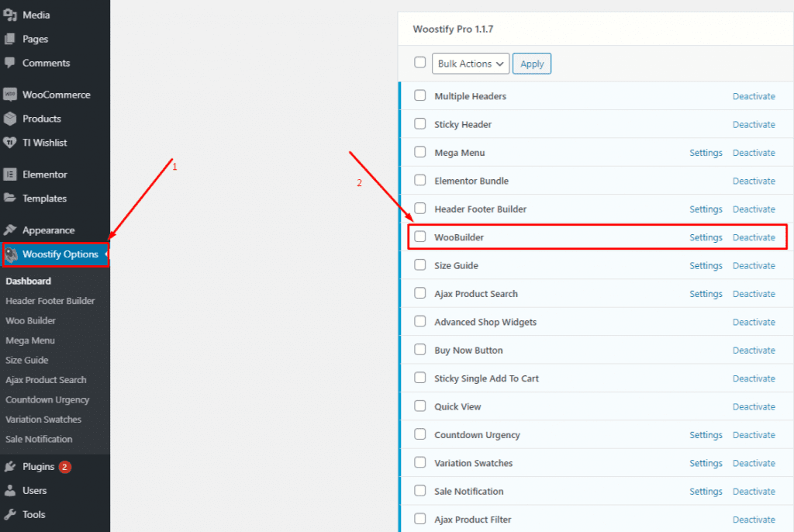This screenshot has width=794, height=532.
Task: Tick the Mega Menu checkbox
Action: coord(419,152)
